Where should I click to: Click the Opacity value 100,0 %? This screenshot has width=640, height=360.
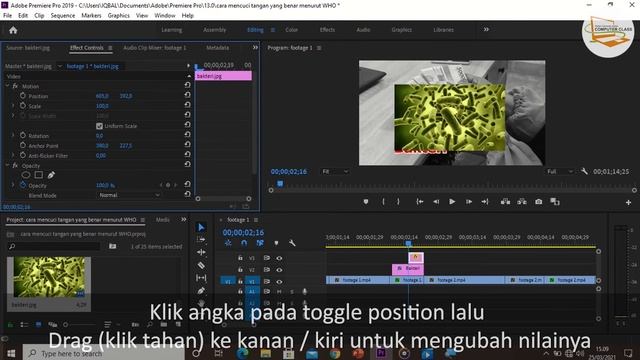coord(105,185)
